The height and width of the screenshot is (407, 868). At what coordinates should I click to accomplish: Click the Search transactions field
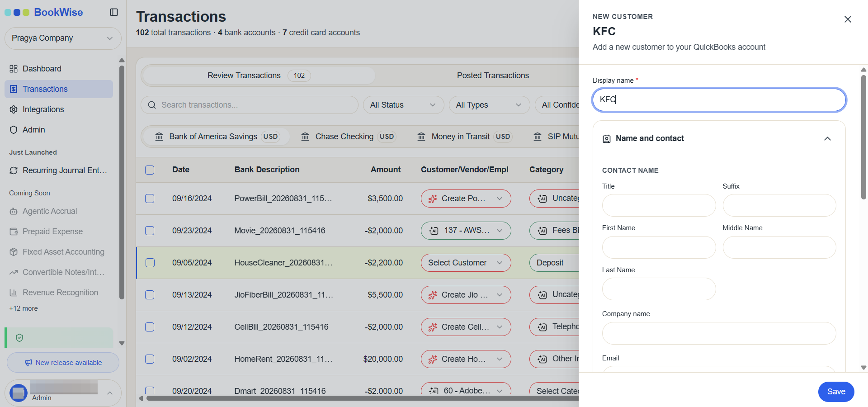[250, 105]
